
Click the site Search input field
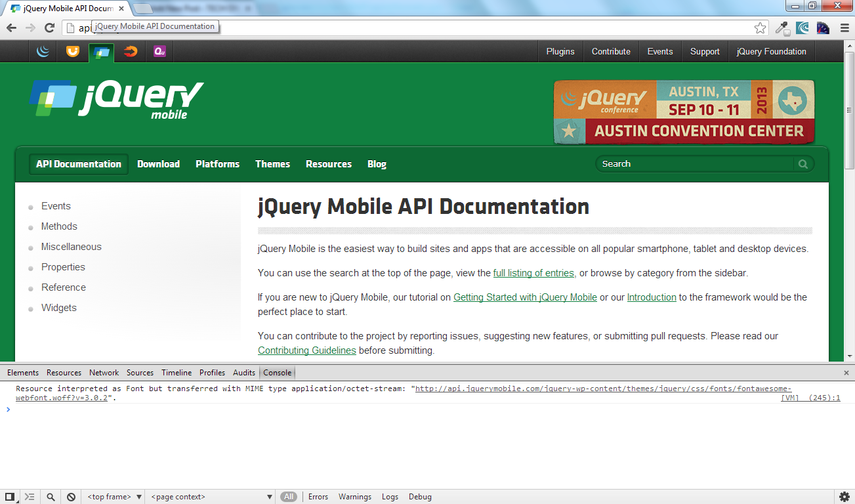pyautogui.click(x=696, y=164)
